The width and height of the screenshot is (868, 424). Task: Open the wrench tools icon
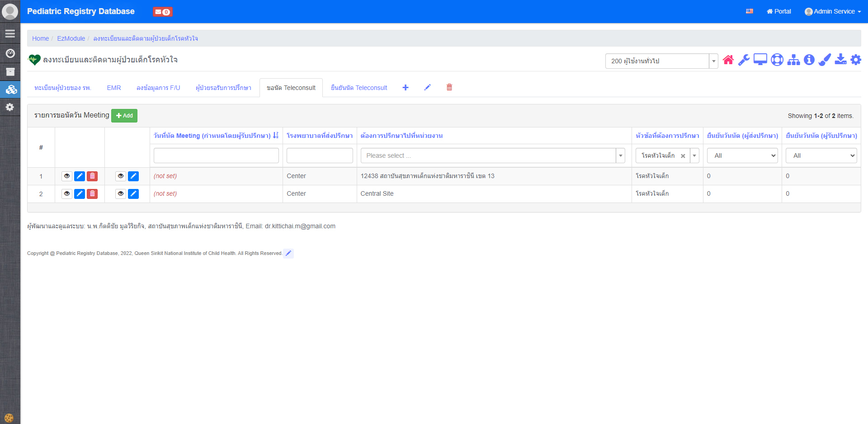[x=744, y=60]
